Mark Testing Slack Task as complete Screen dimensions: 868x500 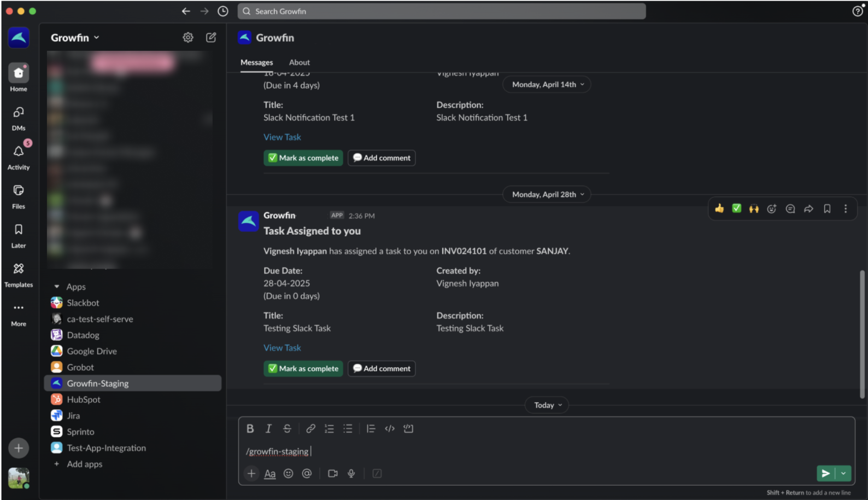[x=303, y=368]
